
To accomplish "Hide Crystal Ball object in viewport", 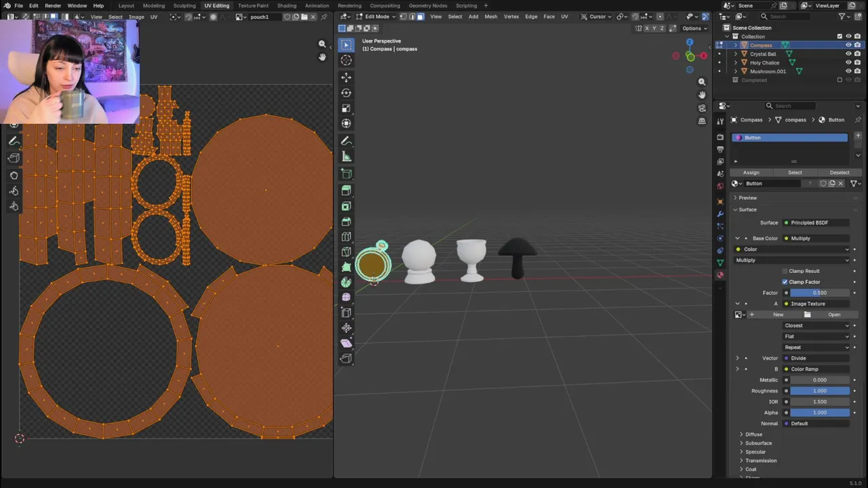I will point(848,54).
